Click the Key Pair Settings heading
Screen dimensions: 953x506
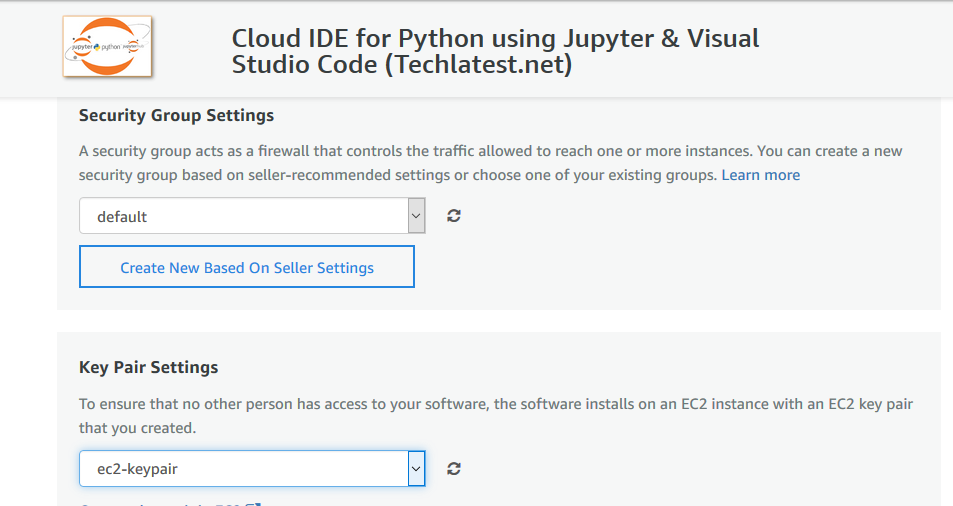pos(148,368)
